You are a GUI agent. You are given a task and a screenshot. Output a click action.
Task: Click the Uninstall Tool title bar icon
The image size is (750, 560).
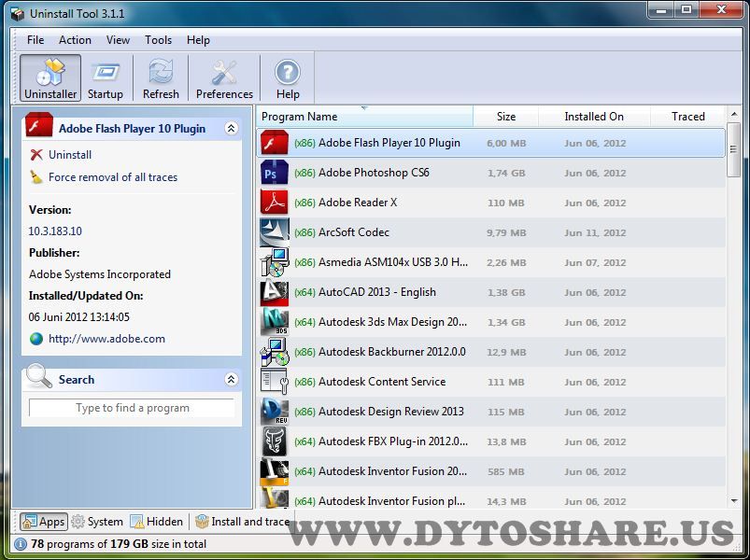point(17,14)
